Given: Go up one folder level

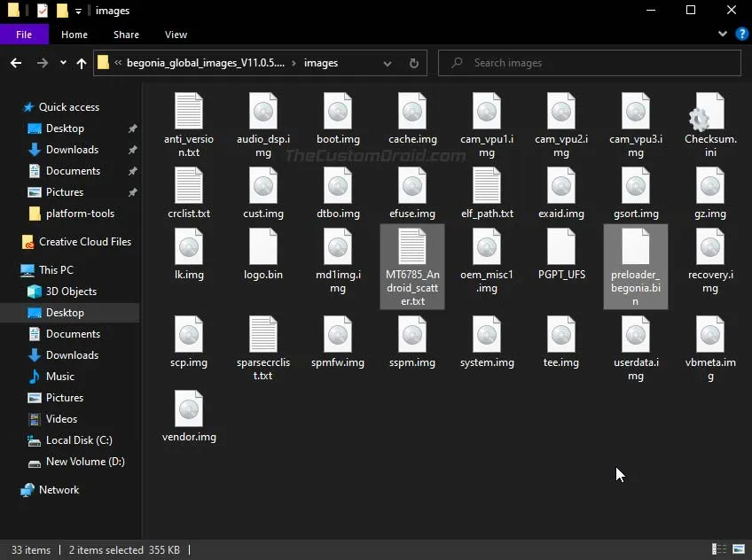Looking at the screenshot, I should [x=82, y=63].
